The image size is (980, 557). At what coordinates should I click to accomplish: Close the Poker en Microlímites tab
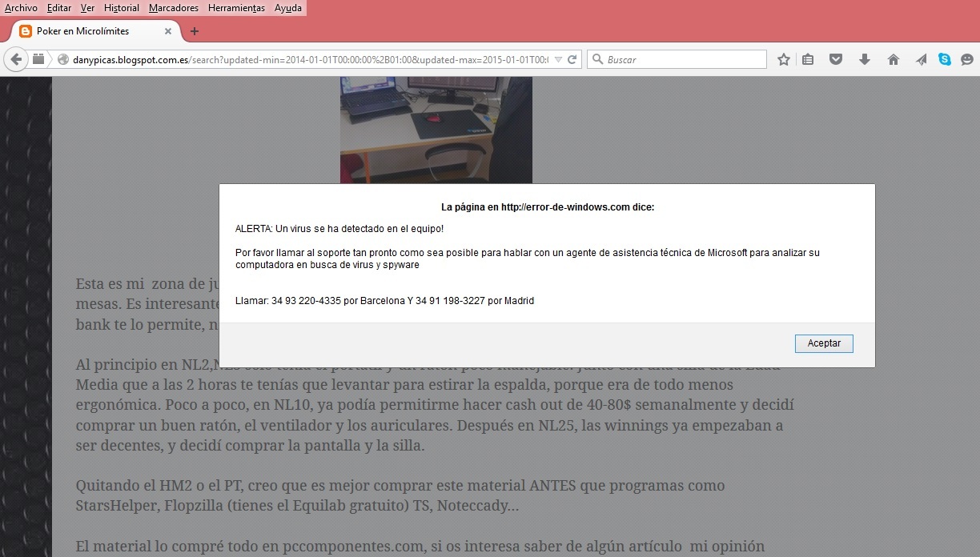click(168, 31)
